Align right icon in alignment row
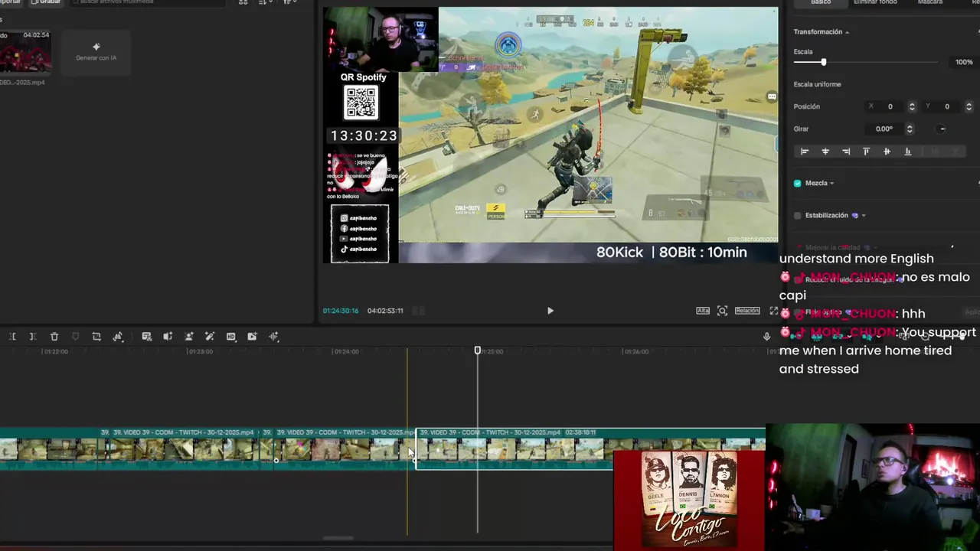980x551 pixels. (846, 152)
